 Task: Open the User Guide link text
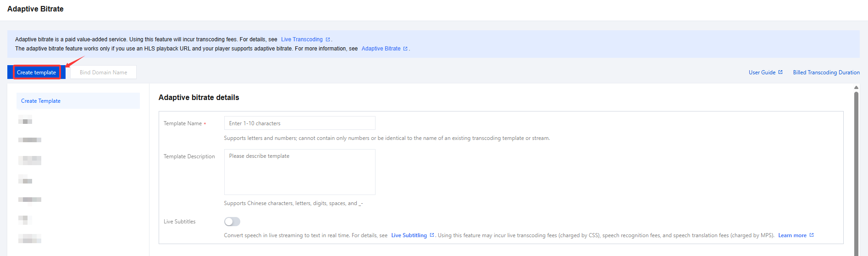(762, 72)
